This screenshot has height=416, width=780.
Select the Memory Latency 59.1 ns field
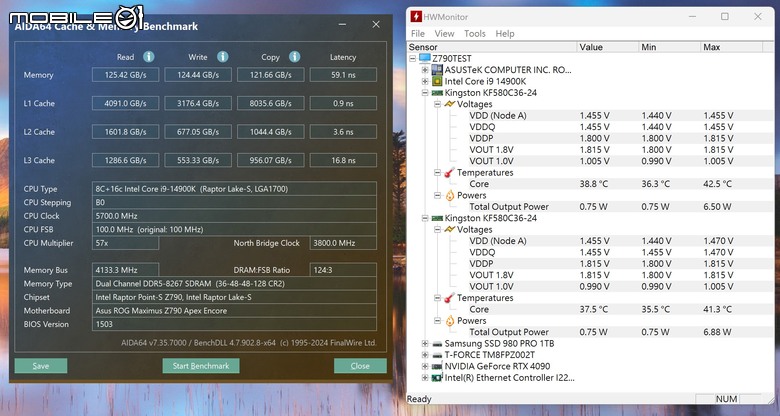343,75
